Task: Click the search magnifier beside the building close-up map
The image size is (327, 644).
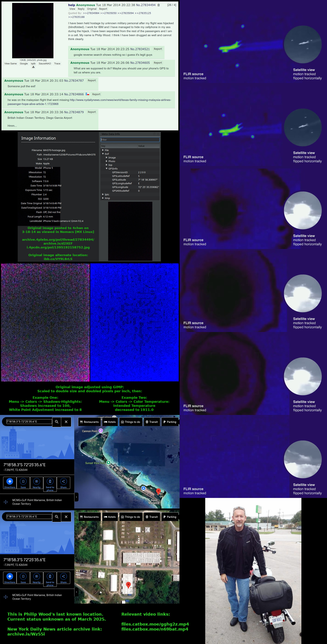Action: tap(57, 517)
